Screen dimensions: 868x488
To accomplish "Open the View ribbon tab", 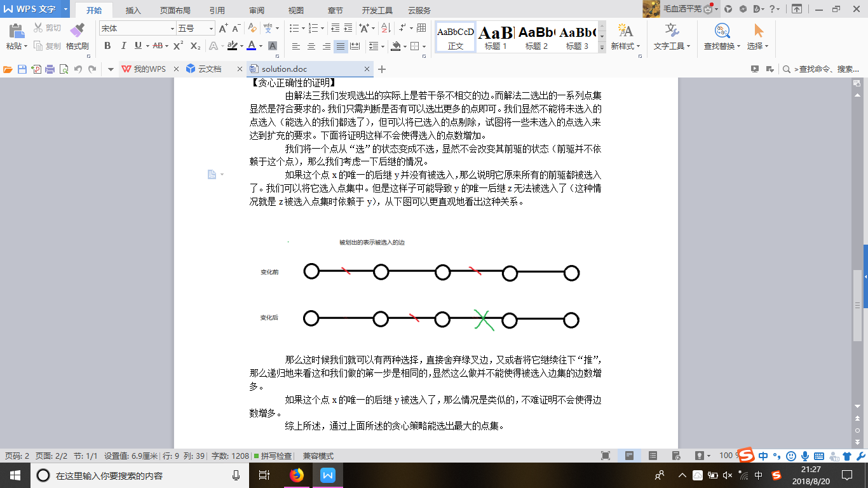I will pos(296,10).
